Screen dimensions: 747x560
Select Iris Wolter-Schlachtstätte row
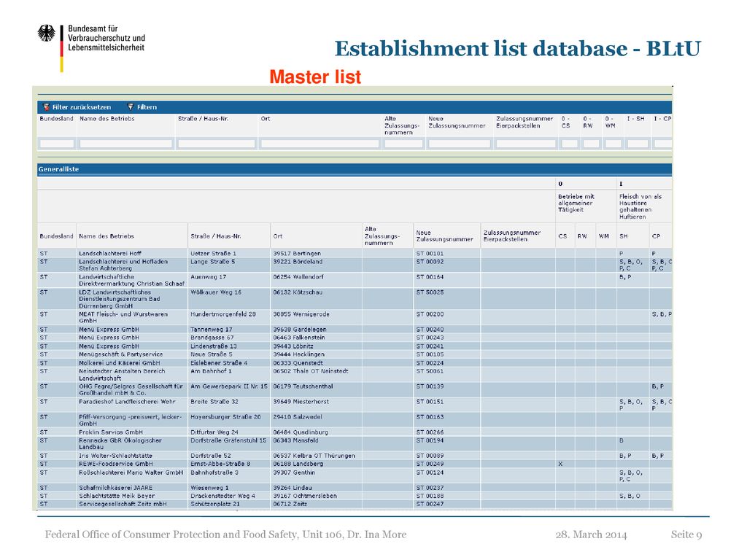[355, 456]
